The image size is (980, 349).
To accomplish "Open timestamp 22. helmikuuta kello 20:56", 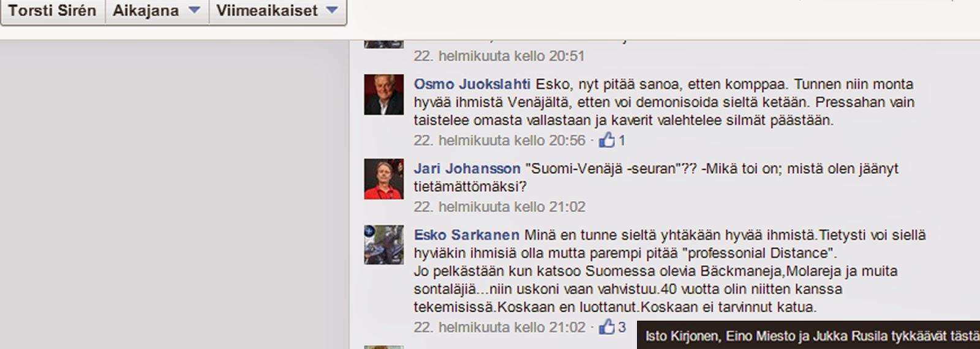I will pos(499,140).
